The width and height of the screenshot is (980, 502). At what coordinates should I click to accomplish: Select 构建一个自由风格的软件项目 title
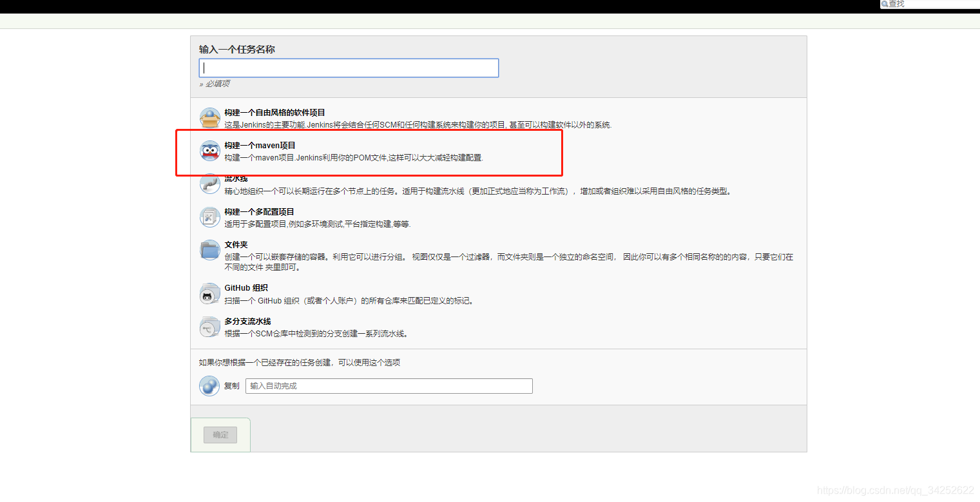click(x=275, y=112)
